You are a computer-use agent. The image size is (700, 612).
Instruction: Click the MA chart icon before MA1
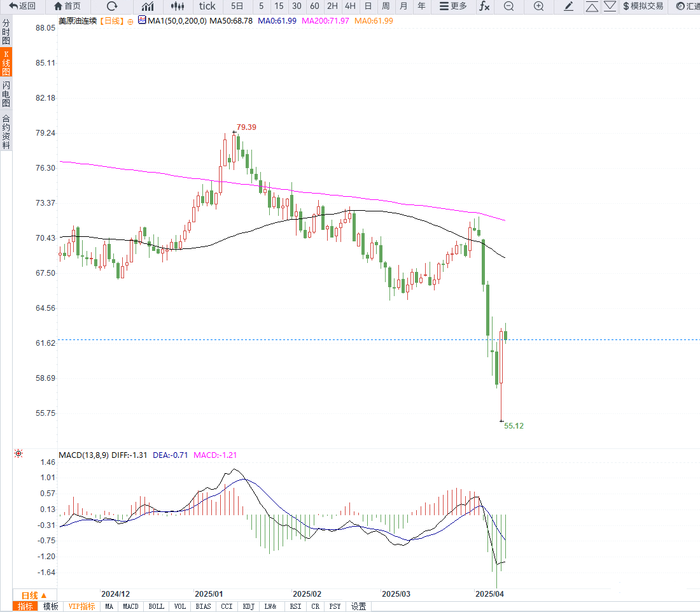141,20
